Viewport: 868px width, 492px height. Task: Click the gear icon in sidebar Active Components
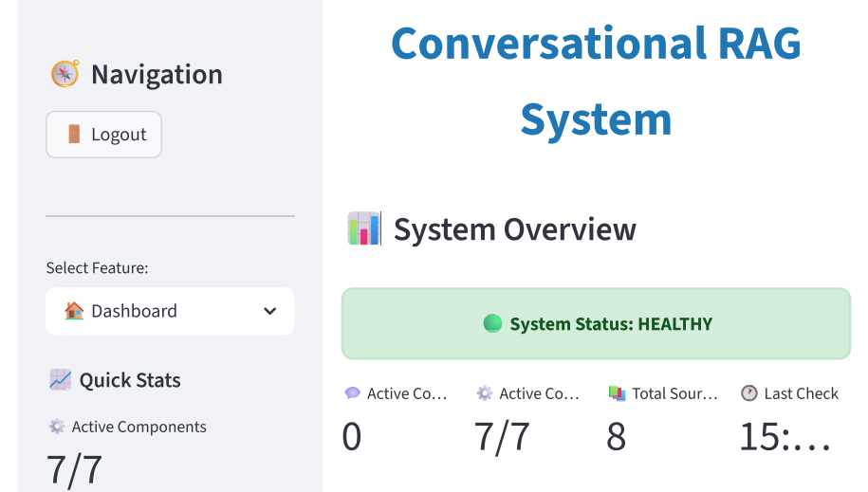pyautogui.click(x=57, y=427)
